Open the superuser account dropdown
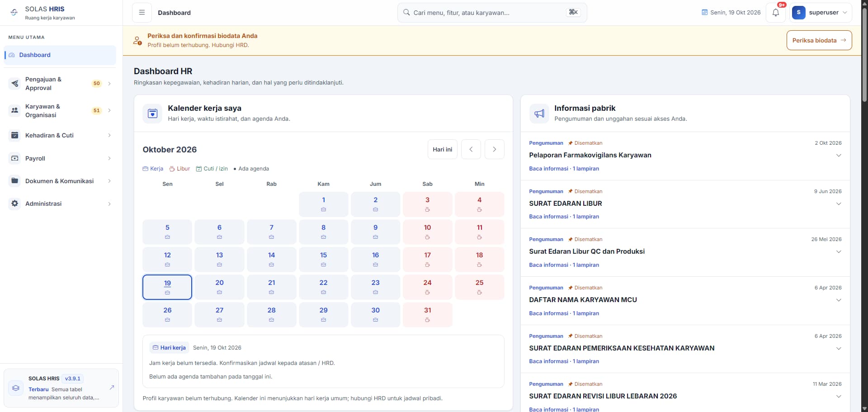868x412 pixels. (x=821, y=13)
